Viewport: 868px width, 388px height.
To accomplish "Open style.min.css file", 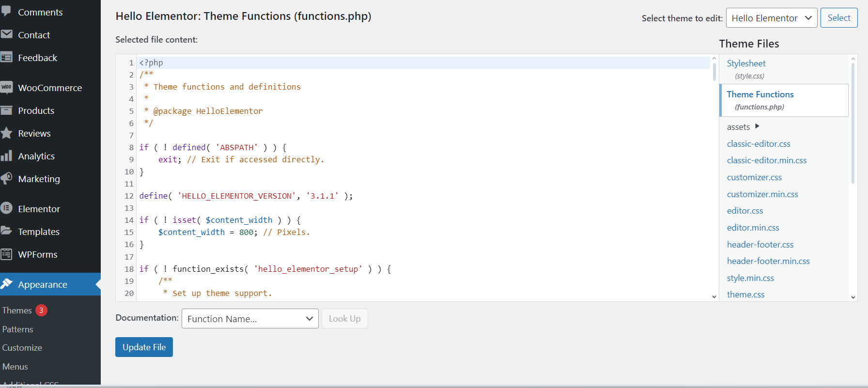I will coord(750,278).
